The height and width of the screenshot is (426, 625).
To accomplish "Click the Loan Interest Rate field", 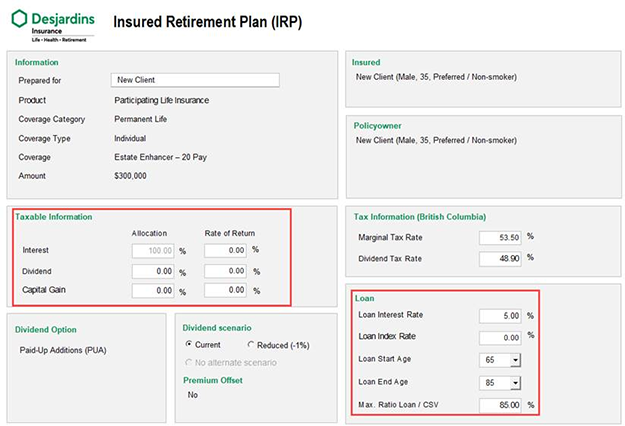I will [500, 316].
